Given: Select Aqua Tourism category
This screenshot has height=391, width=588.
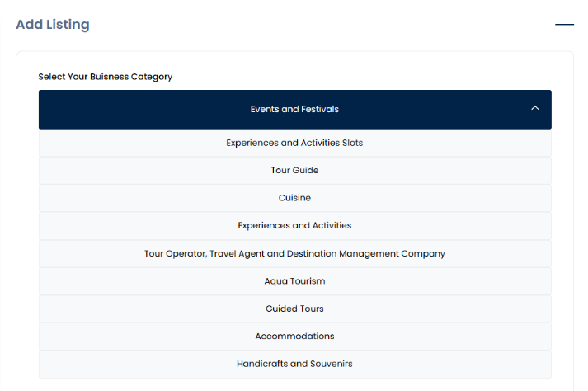Looking at the screenshot, I should tap(294, 281).
